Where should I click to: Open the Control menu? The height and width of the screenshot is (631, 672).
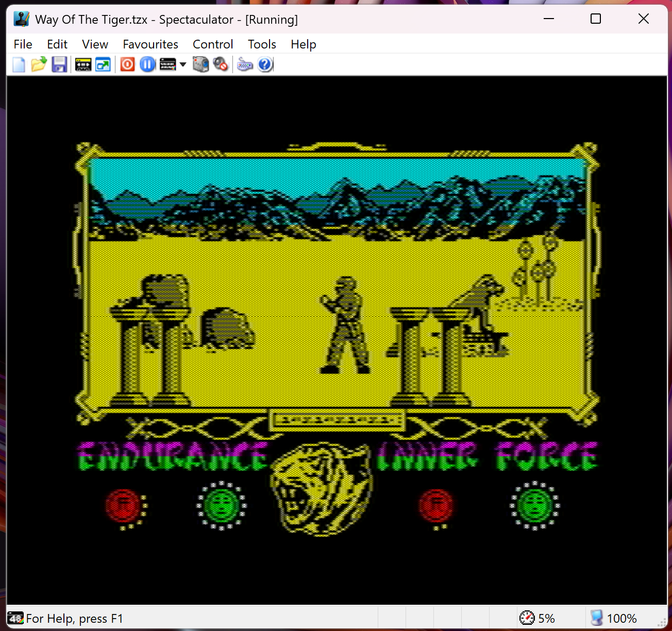point(213,44)
